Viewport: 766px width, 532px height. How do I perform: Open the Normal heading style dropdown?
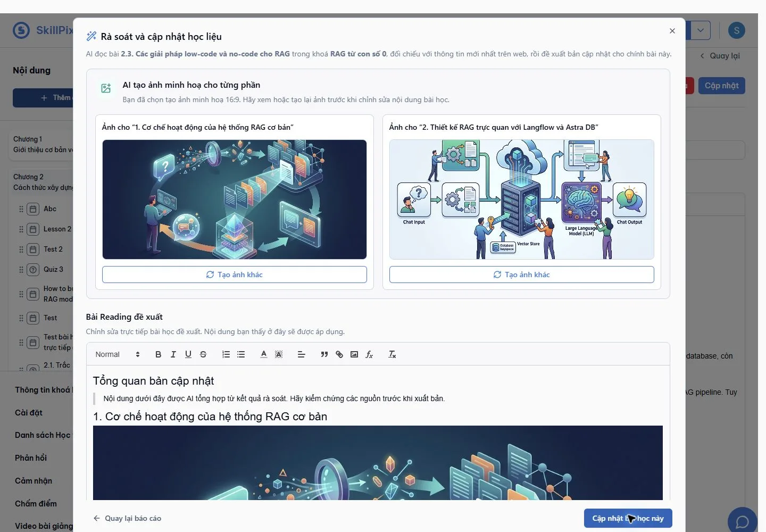[x=118, y=354]
